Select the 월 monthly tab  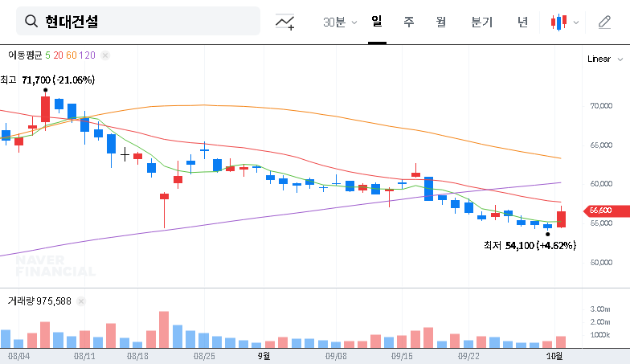tap(441, 22)
